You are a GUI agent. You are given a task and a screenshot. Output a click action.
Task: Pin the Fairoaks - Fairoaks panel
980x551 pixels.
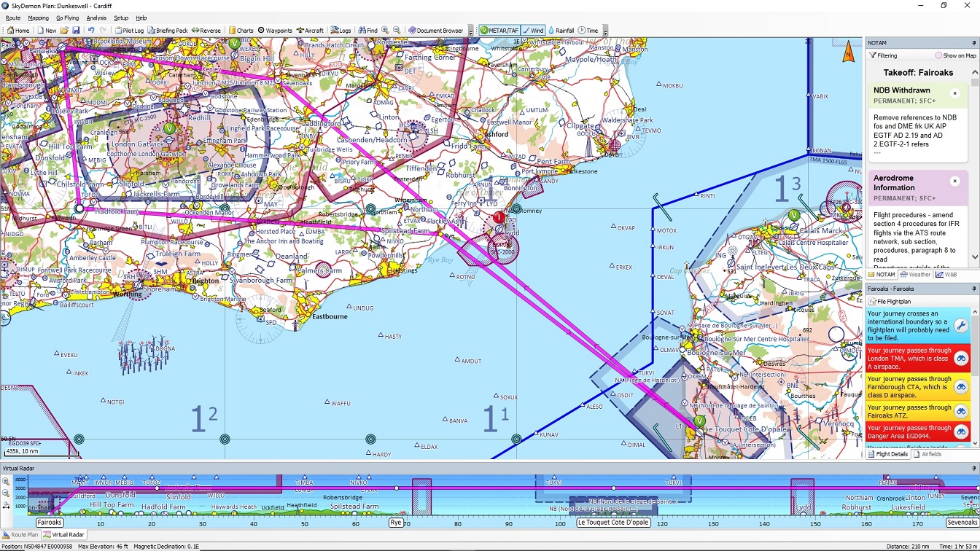(974, 289)
